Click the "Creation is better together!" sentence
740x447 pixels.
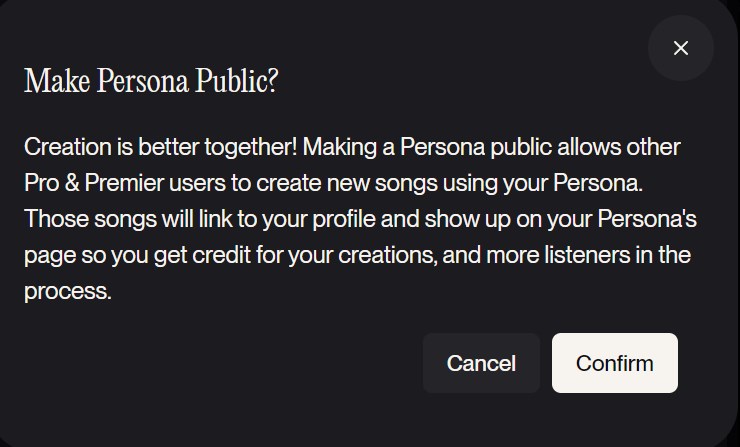coord(160,147)
